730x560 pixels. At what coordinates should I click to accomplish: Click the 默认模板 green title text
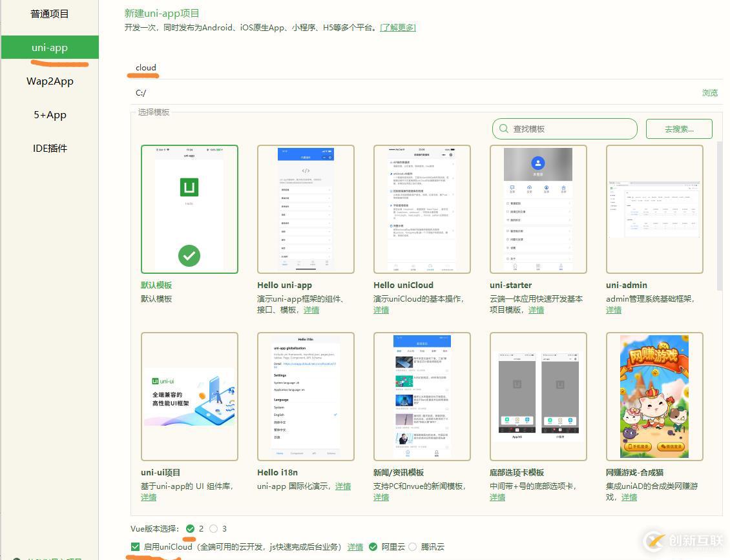[x=156, y=285]
